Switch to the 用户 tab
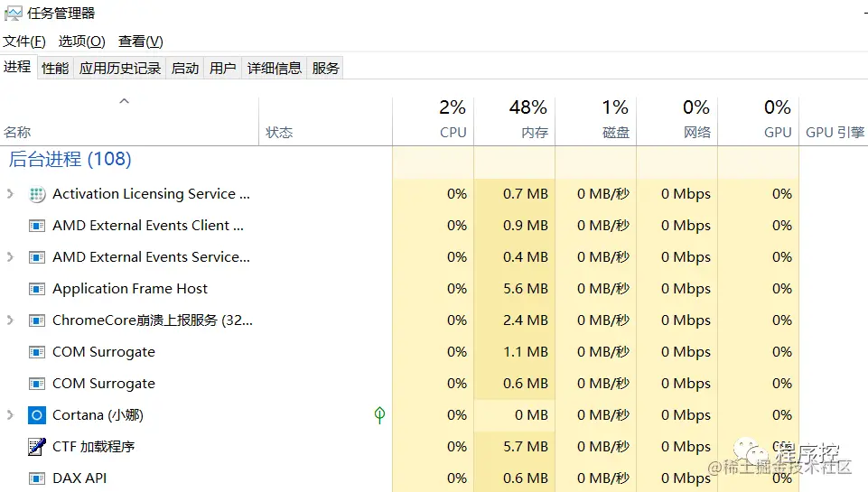This screenshot has width=868, height=492. (x=222, y=68)
